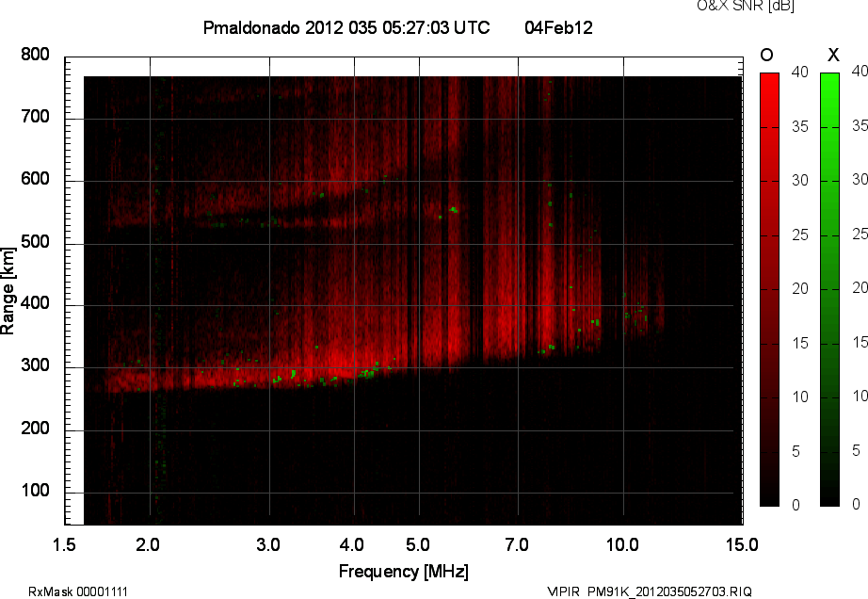Click the 600 tick label on the range axis
The image size is (868, 599).
[x=36, y=179]
